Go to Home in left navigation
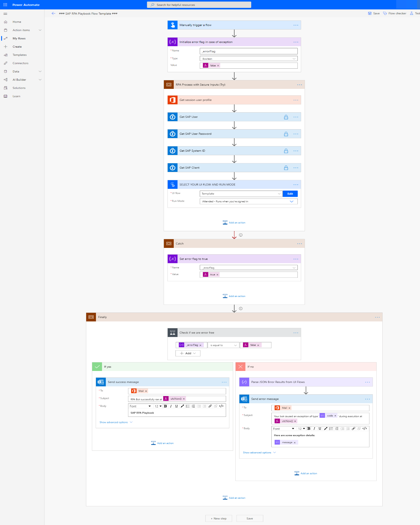Viewport: 420px width, 525px height. tap(17, 22)
